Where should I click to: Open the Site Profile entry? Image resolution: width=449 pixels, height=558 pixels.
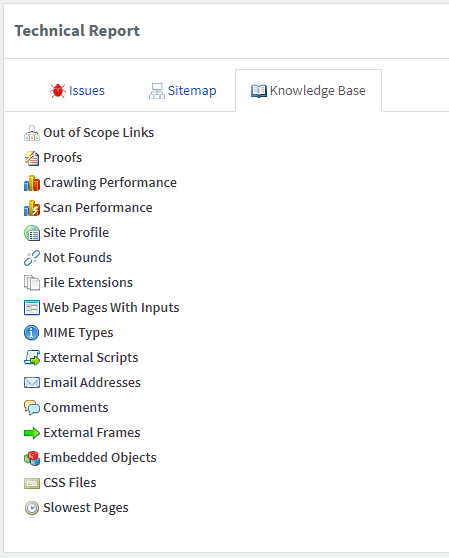(x=76, y=233)
